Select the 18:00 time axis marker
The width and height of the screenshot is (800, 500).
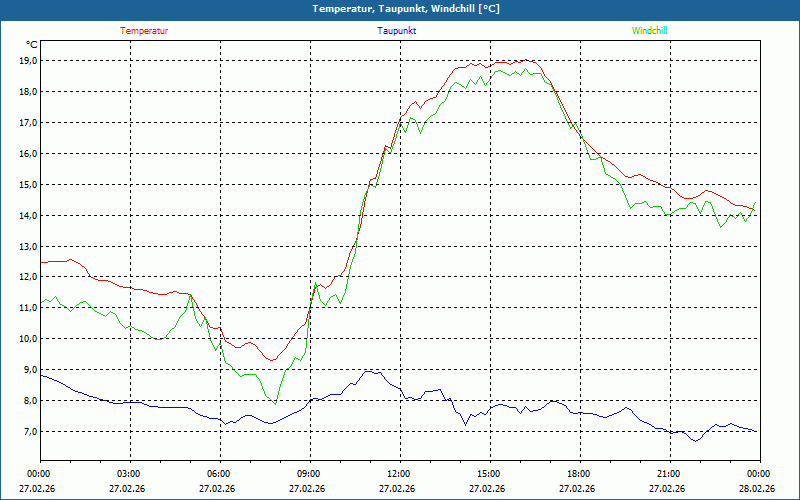coord(579,474)
